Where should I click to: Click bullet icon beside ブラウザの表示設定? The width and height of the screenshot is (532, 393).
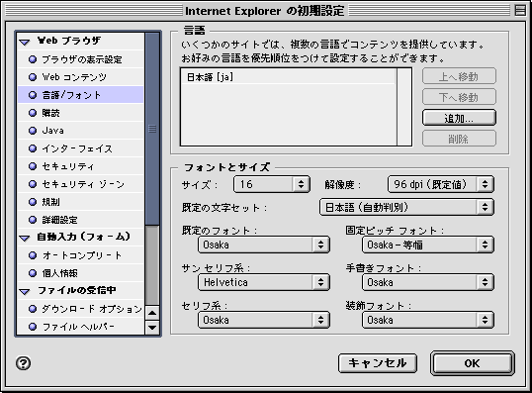(33, 59)
